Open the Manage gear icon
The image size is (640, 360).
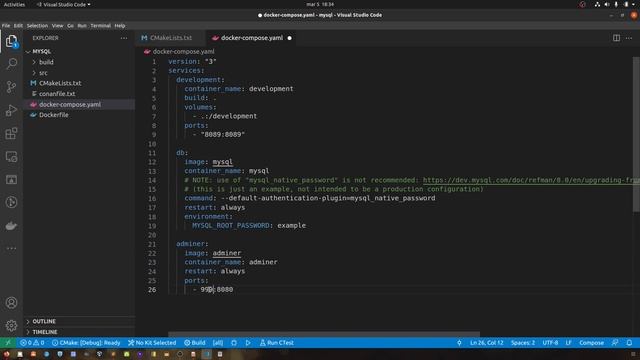pyautogui.click(x=11, y=325)
